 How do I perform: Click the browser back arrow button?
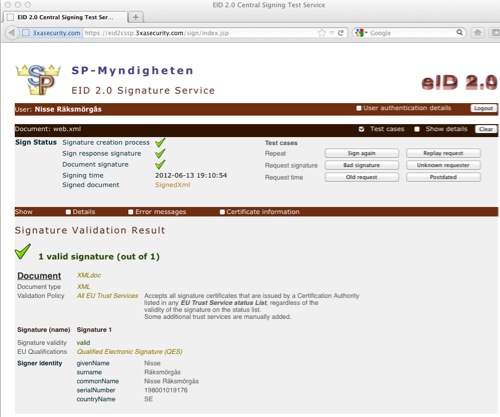pyautogui.click(x=12, y=33)
